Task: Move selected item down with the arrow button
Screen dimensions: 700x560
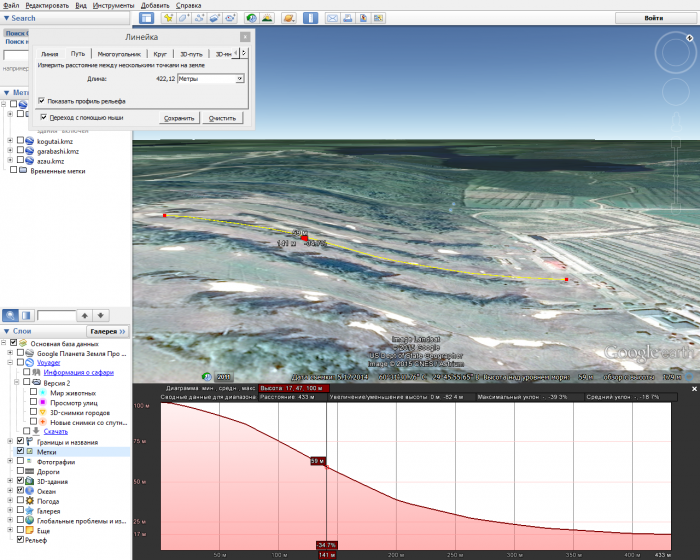Action: pyautogui.click(x=101, y=315)
